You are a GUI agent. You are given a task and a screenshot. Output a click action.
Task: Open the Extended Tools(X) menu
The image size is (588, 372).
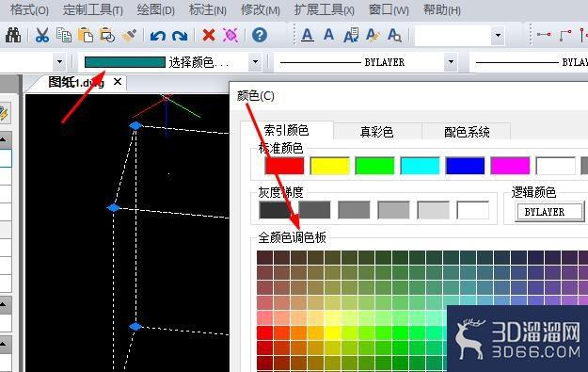click(x=324, y=9)
